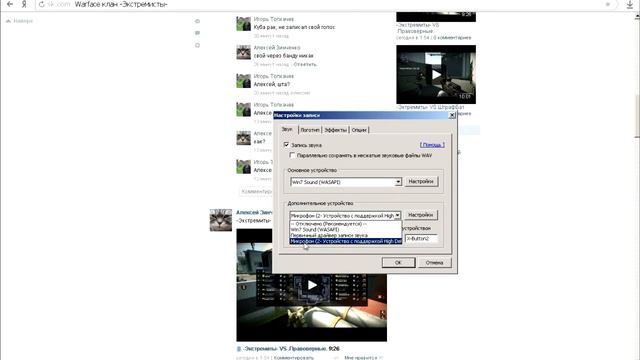
Task: Click the Комментировать reply input field
Action: (x=256, y=191)
